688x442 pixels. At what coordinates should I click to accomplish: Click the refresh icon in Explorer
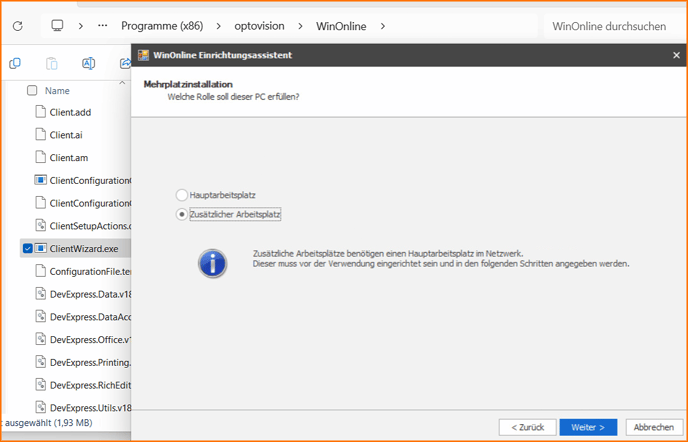tap(16, 25)
